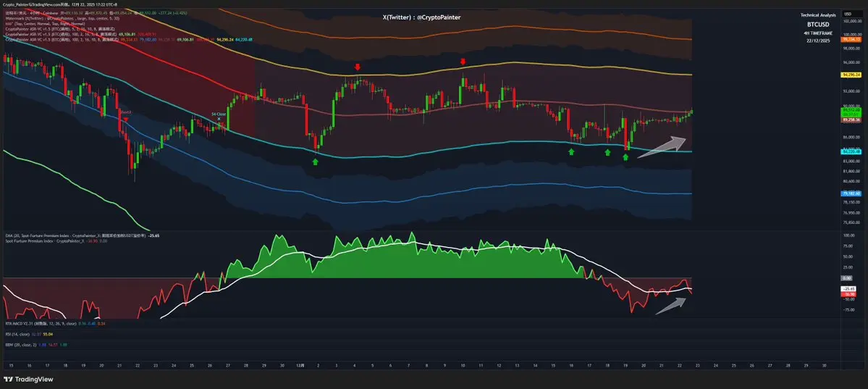The height and width of the screenshot is (389, 868).
Task: Select the DMA (20, Spot-Furture Premium Index) legend
Action: (82, 235)
